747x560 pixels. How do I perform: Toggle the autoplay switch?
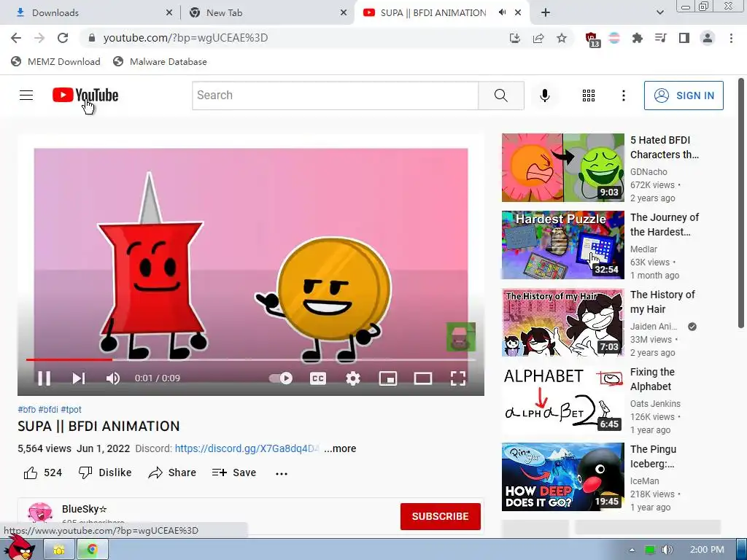[281, 378]
